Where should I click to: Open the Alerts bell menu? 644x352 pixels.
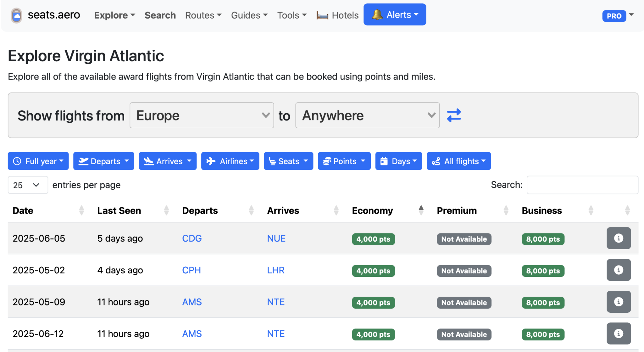(x=394, y=14)
